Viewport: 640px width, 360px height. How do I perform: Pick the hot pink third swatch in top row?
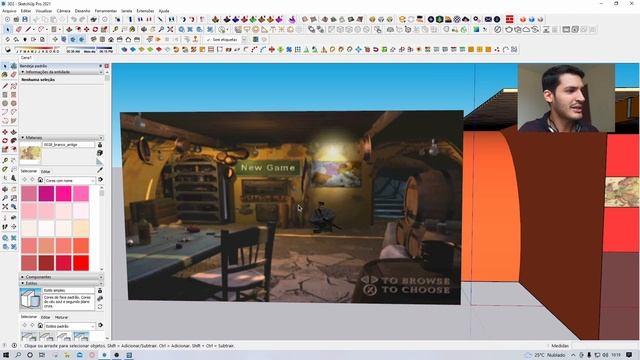[x=64, y=193]
